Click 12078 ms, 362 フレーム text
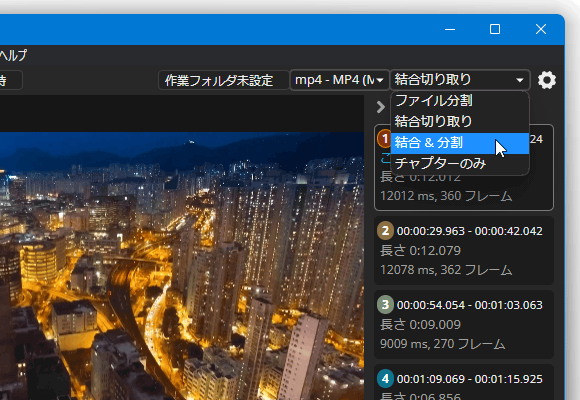Screen dimensions: 580x400 point(446,270)
